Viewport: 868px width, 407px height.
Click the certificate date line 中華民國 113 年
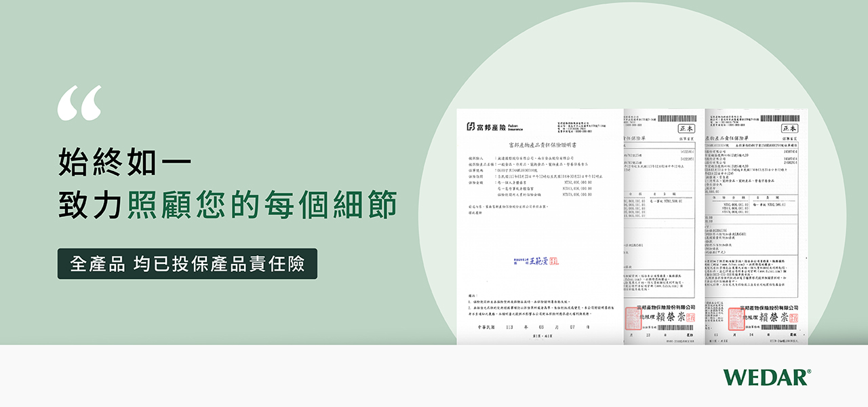532,326
